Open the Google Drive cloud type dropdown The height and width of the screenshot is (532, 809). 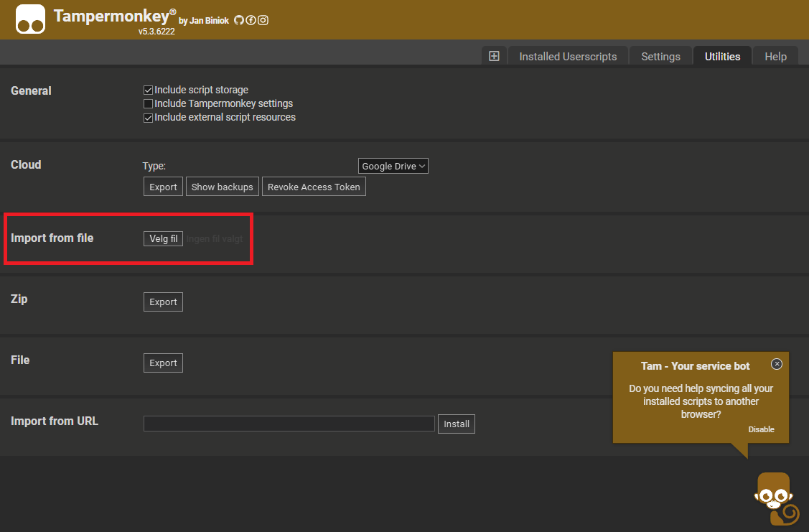tap(393, 166)
